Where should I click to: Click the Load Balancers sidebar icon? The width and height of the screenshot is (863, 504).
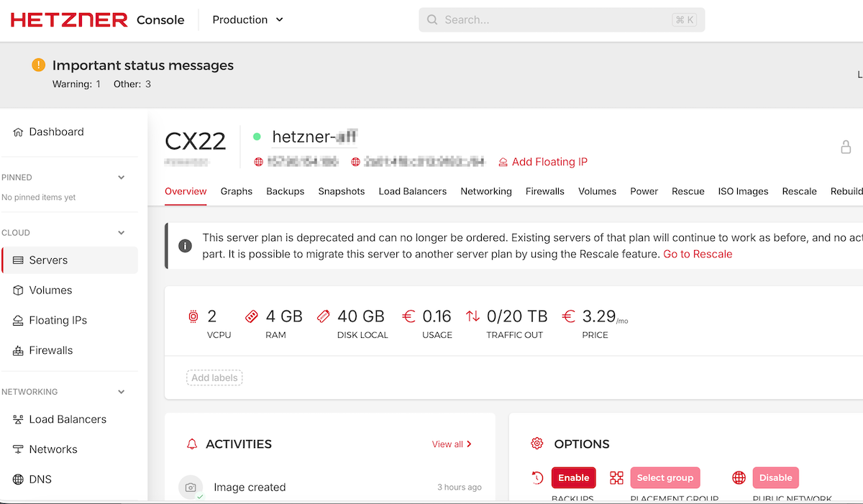[x=18, y=419]
